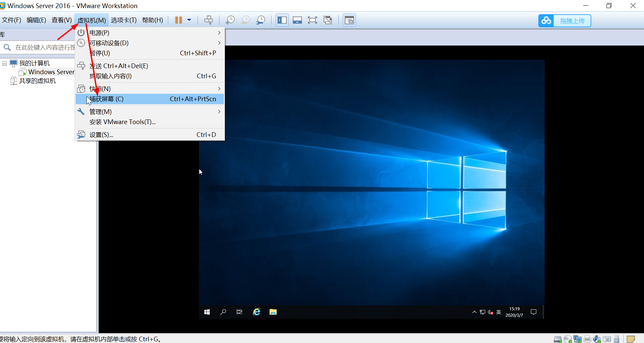Click the hard disk status bar icon
The width and height of the screenshot is (644, 343).
point(558,339)
